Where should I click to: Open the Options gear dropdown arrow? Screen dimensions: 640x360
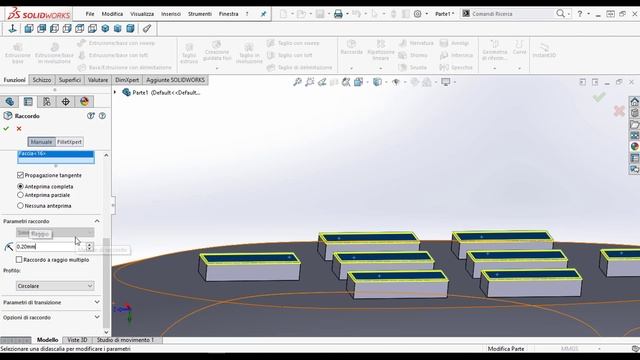coord(427,14)
